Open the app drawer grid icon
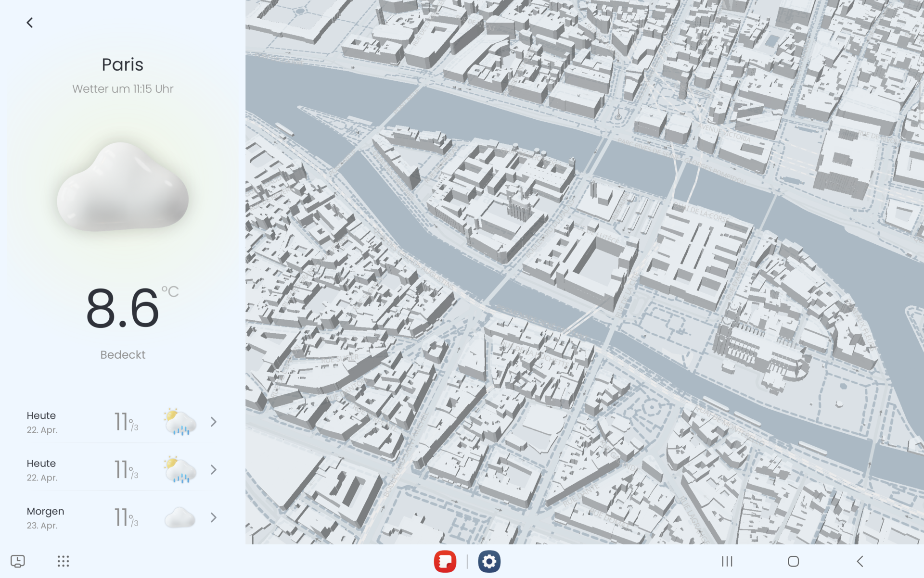Screen dimensions: 924x578 (64, 561)
